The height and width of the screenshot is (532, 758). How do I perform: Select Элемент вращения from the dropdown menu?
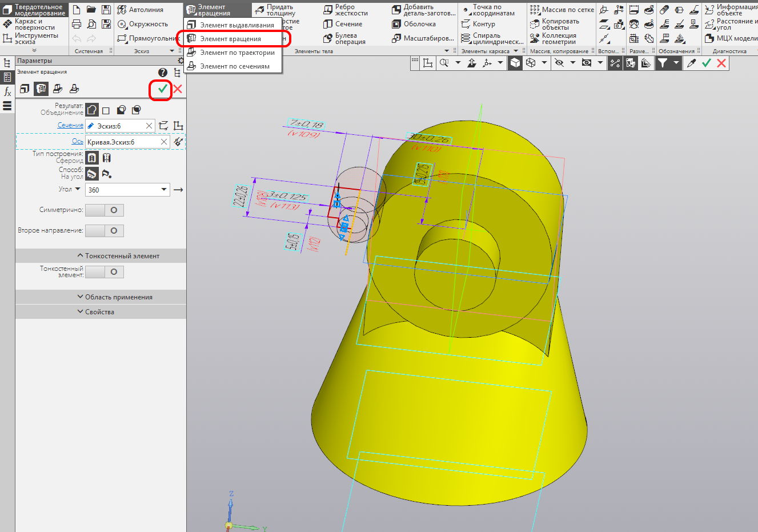[232, 39]
